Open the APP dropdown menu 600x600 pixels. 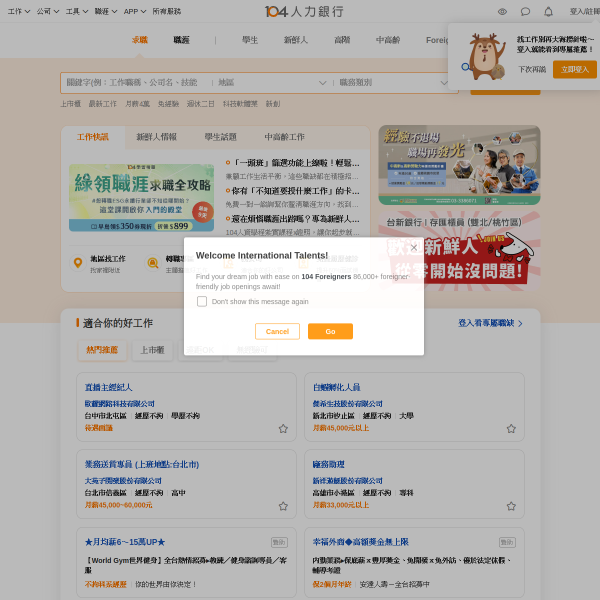click(135, 11)
